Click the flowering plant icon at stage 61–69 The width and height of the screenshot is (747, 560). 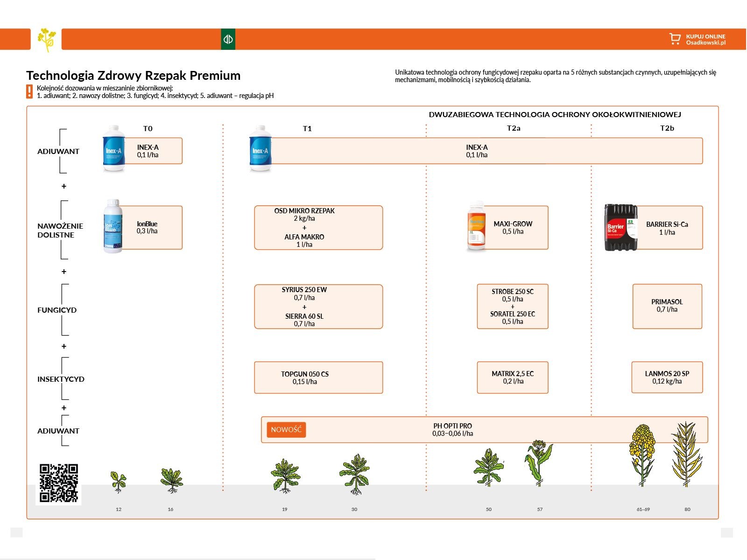point(643,455)
